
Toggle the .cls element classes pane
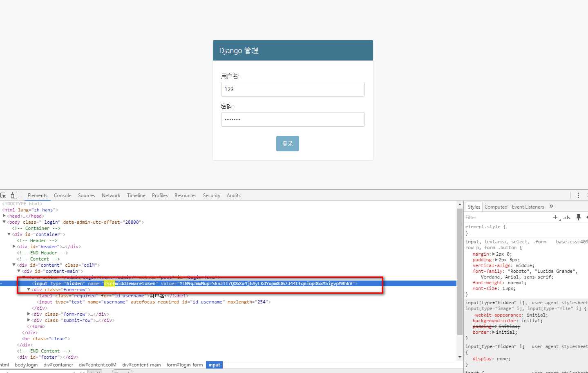coord(567,218)
